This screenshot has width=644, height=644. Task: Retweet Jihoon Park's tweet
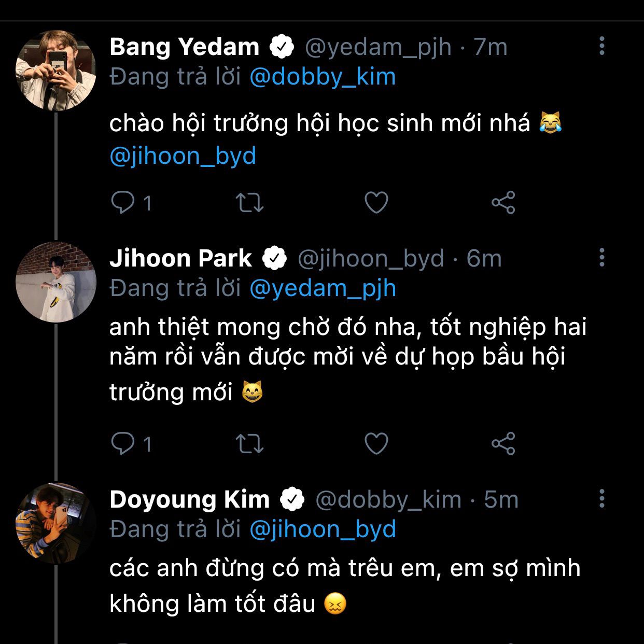250,444
